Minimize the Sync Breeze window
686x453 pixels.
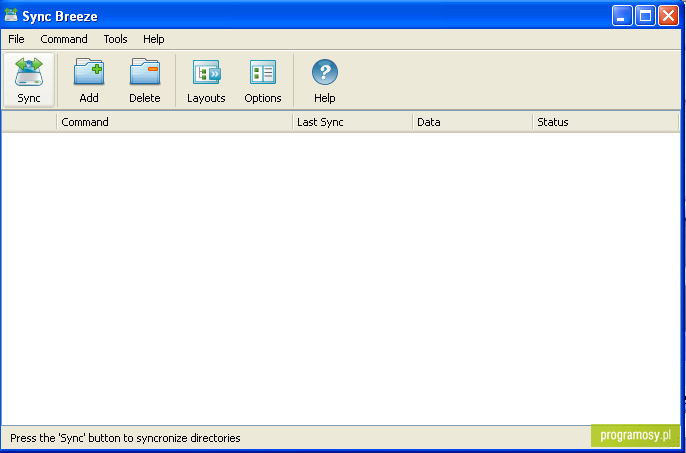click(x=622, y=16)
